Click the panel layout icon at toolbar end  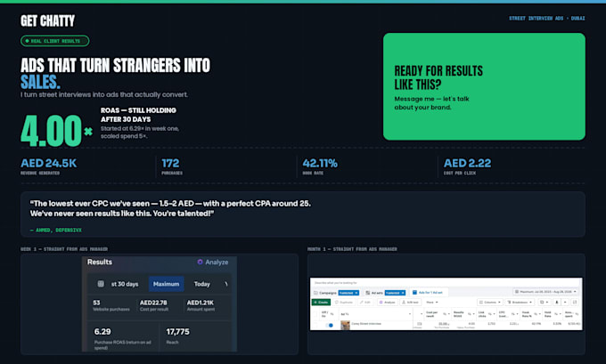(575, 303)
